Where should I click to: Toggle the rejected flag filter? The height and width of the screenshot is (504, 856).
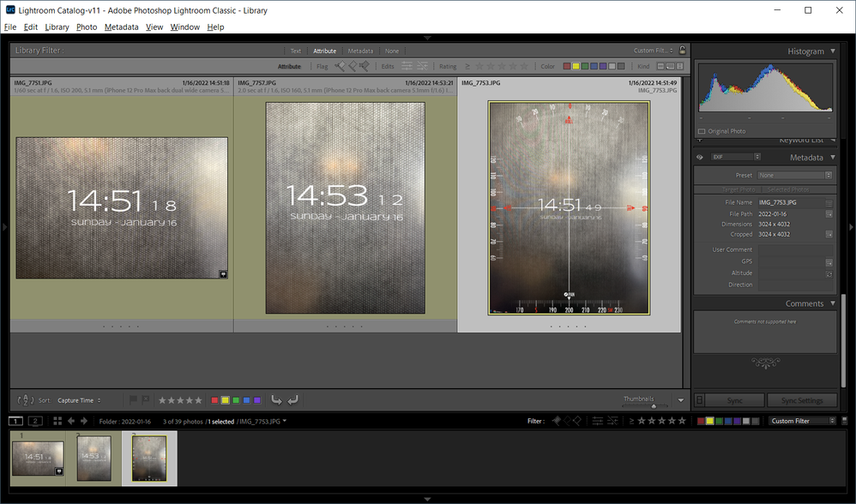[x=364, y=65]
